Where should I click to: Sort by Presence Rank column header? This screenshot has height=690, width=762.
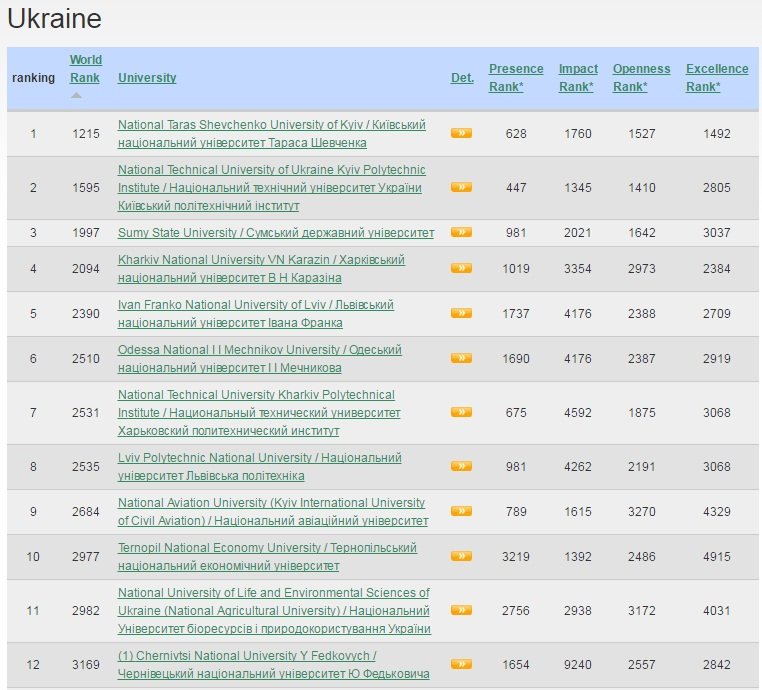(516, 78)
